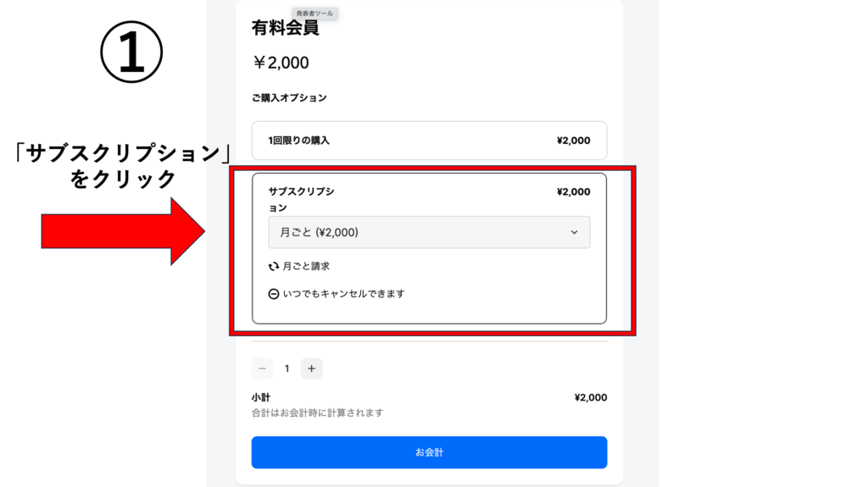Screen dimensions: 868x487
Task: Click the 月ごと請求 text
Action: tap(306, 266)
